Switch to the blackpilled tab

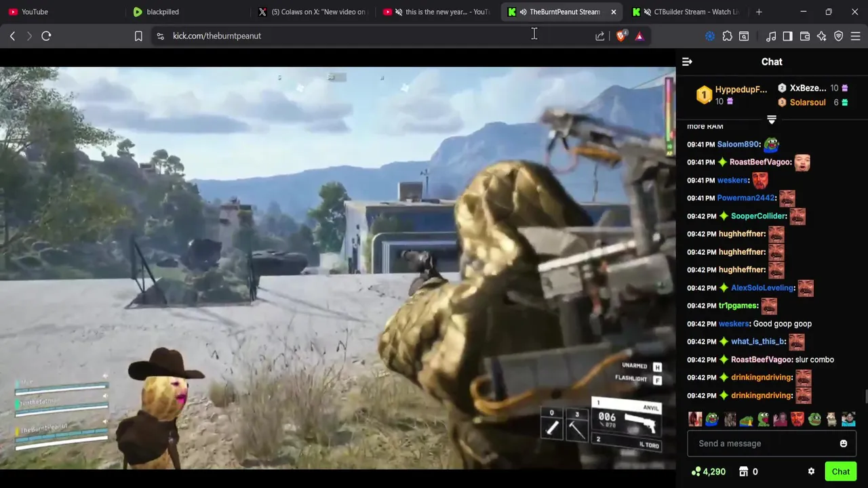[x=188, y=12]
